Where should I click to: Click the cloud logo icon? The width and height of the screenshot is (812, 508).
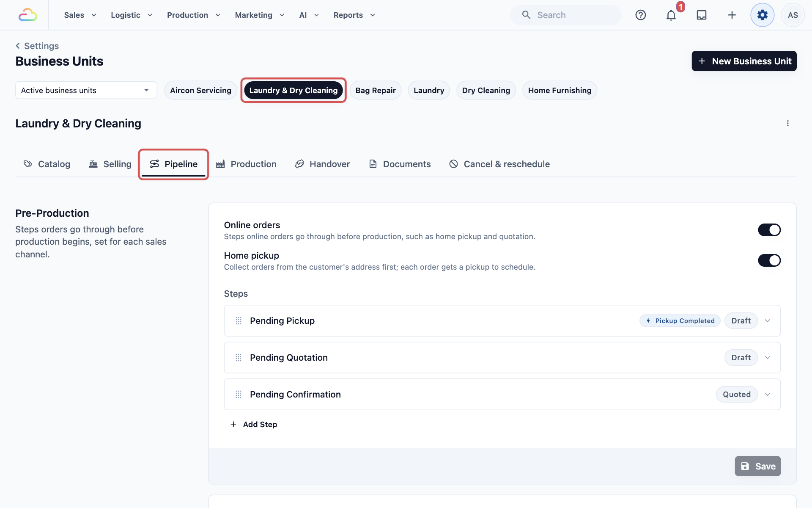(28, 15)
